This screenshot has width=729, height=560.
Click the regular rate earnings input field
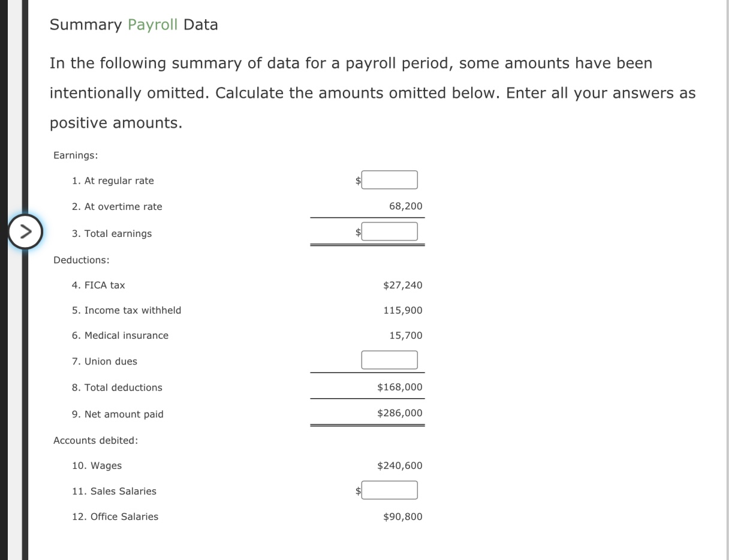389,179
